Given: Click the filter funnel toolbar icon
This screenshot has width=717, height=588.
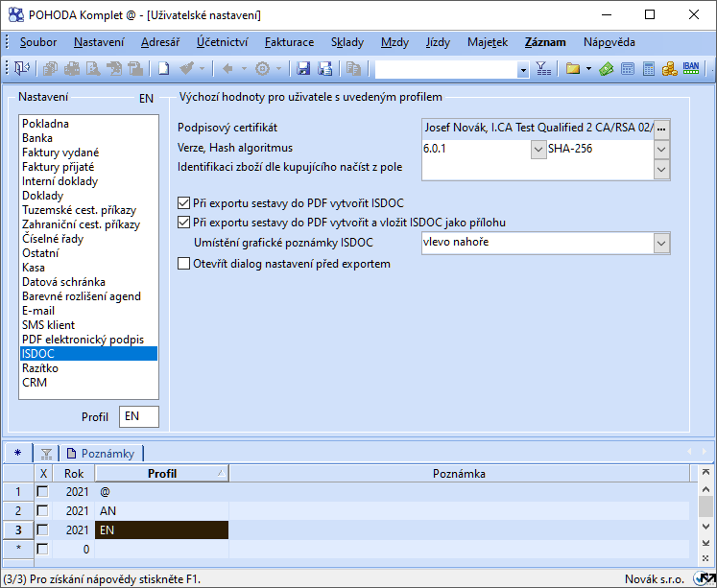Looking at the screenshot, I should [x=543, y=68].
